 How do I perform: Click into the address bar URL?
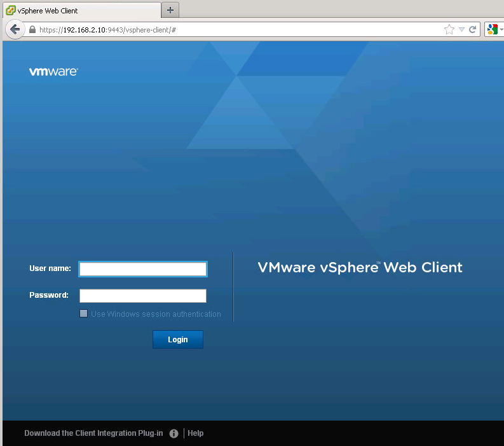[x=107, y=30]
